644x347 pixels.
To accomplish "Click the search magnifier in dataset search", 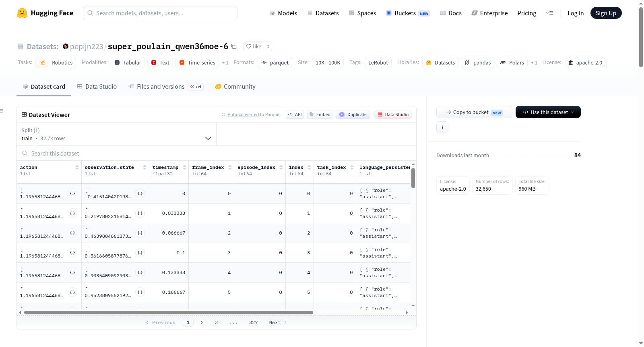I will (x=25, y=153).
